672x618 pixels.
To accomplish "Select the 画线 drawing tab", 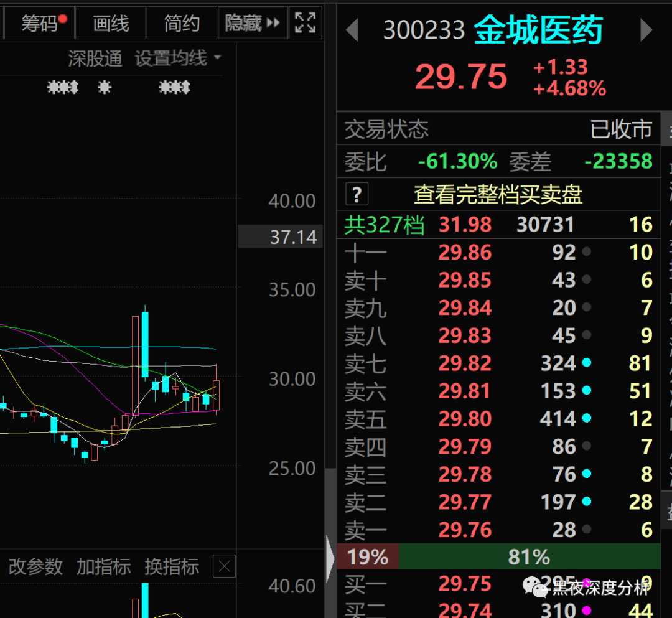I will point(111,22).
